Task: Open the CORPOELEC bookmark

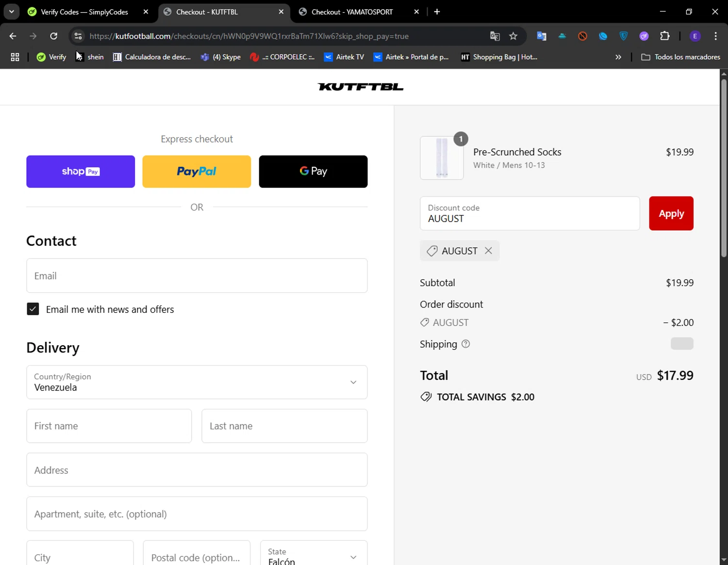Action: [282, 57]
